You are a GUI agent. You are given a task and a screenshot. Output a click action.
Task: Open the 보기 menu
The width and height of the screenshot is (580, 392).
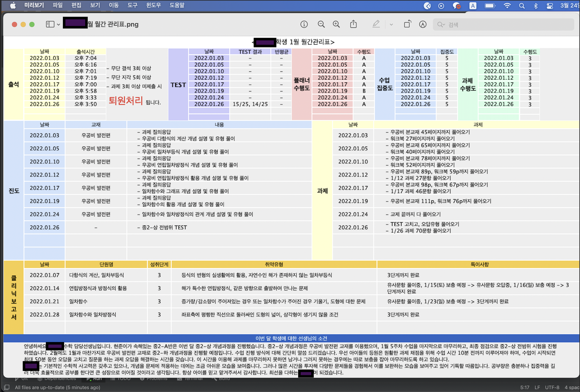[95, 5]
